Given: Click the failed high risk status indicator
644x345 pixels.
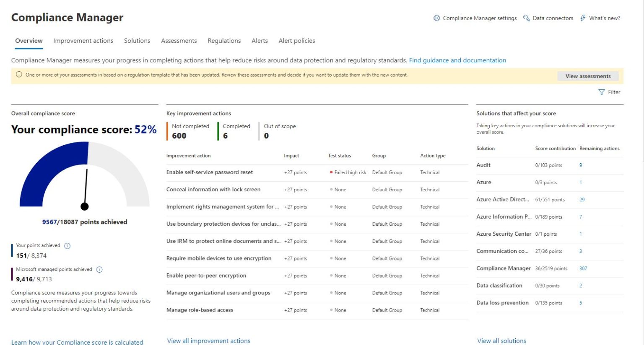Looking at the screenshot, I should pos(331,172).
